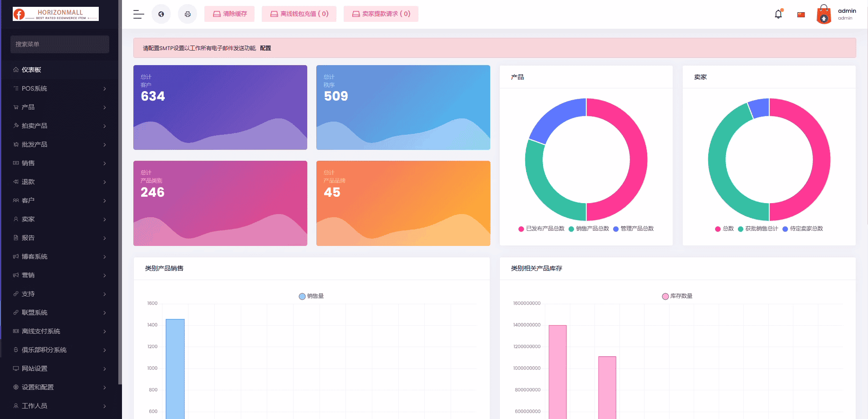Click the first blue bar in sales chart
Viewport: 868px width, 419px height.
click(x=175, y=369)
